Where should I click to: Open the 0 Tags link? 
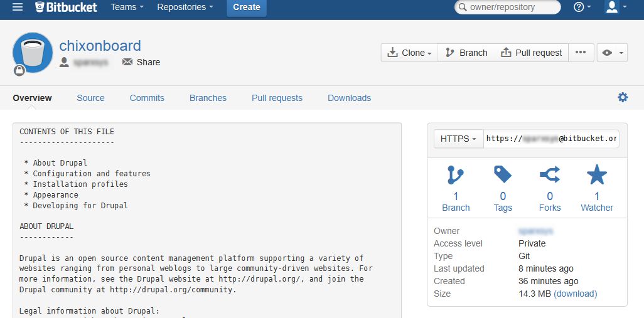click(503, 202)
